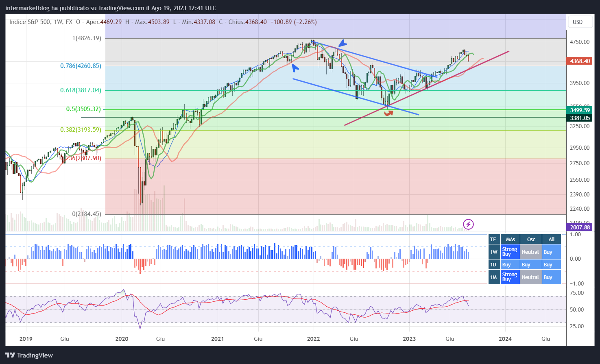Click the dark price tag 3381.05
Image resolution: width=600 pixels, height=364 pixels.
point(580,118)
